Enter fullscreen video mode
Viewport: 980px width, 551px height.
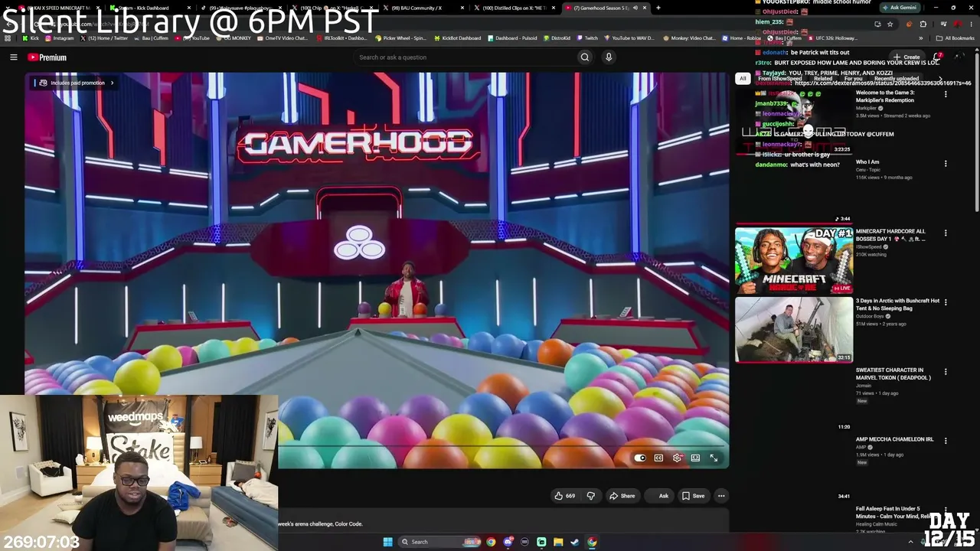pyautogui.click(x=714, y=458)
